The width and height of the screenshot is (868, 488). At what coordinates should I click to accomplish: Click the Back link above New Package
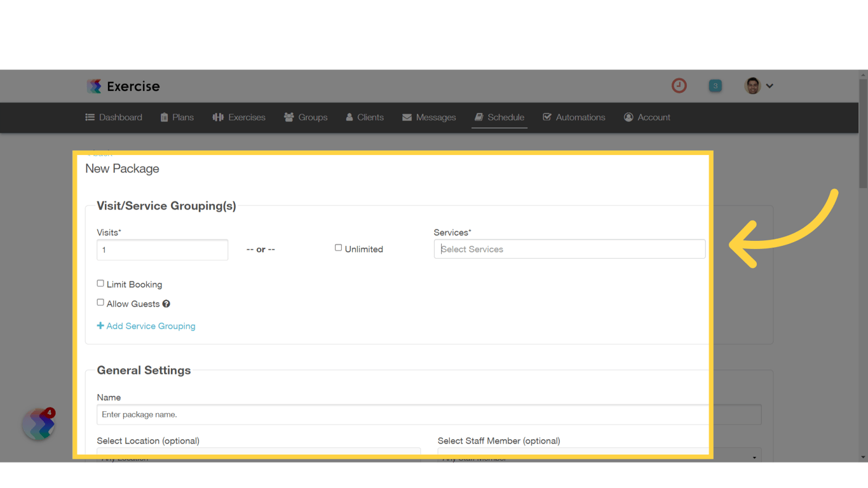click(x=98, y=152)
